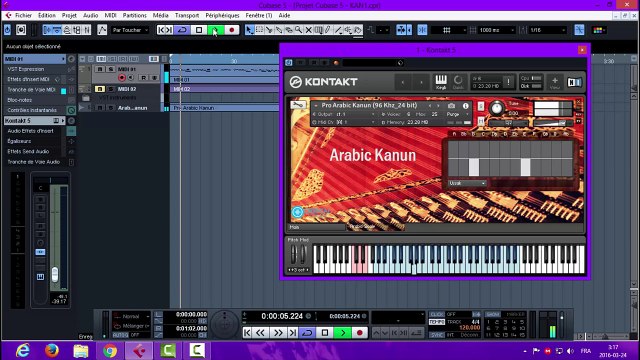The image size is (640, 360).
Task: Open Kontakt View plus menu
Action: [x=554, y=82]
